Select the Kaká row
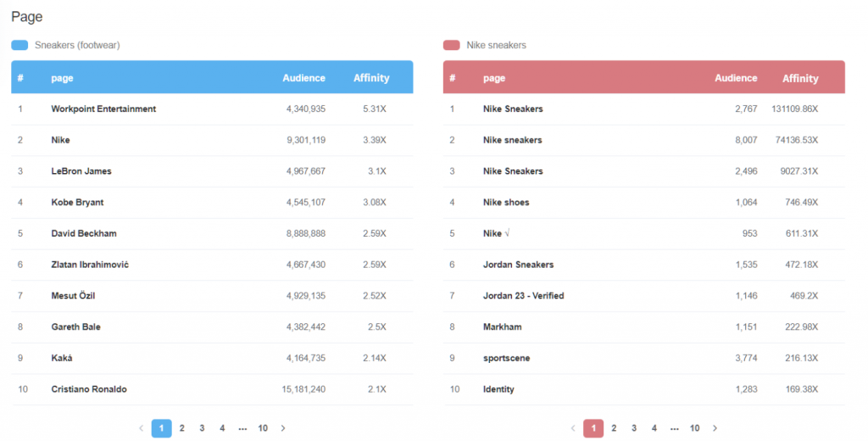The width and height of the screenshot is (868, 441). pyautogui.click(x=212, y=358)
